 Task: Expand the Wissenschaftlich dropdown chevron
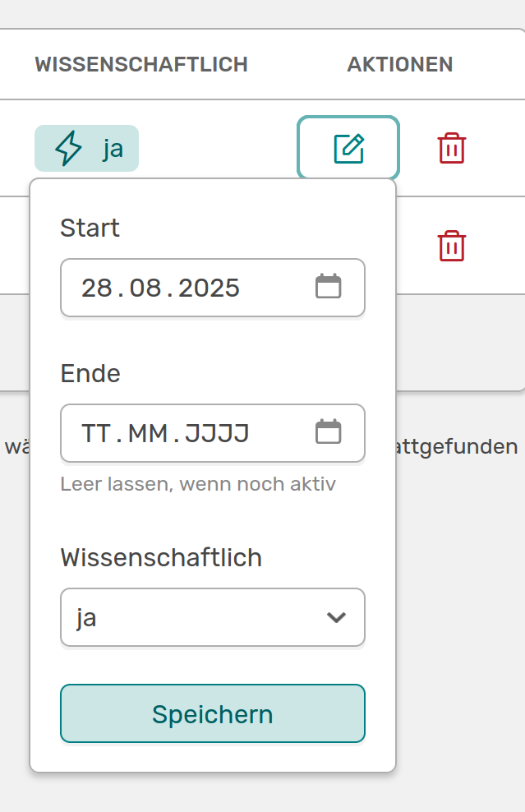[336, 617]
